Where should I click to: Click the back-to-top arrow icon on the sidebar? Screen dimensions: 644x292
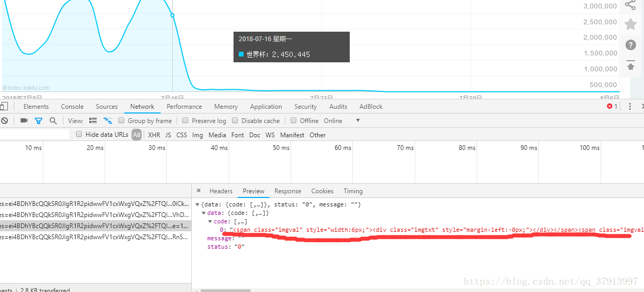pos(630,65)
